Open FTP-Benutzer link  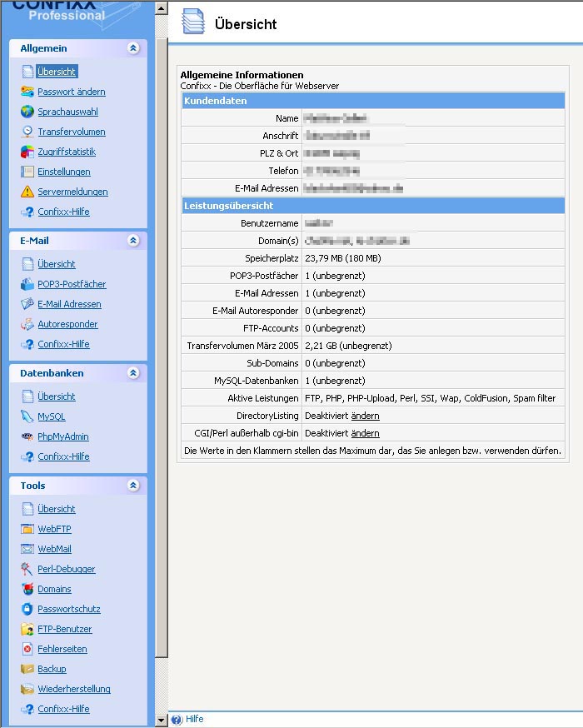pos(65,629)
